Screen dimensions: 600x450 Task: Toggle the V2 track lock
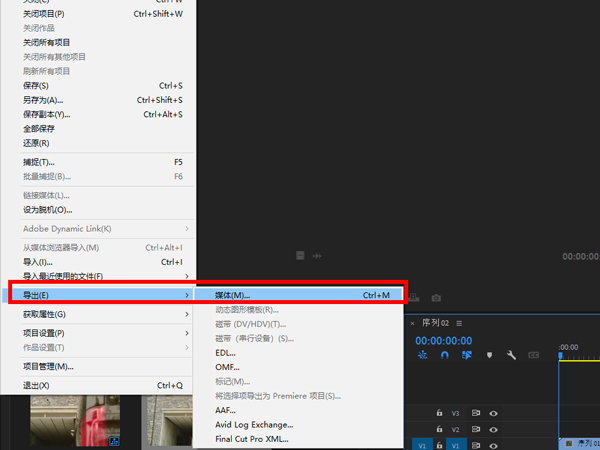coord(439,429)
